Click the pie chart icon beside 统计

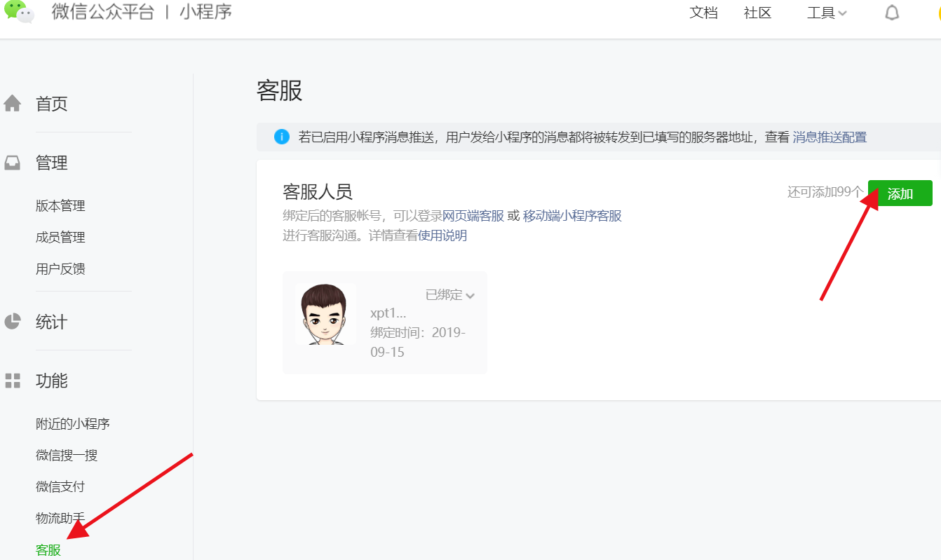[x=13, y=322]
